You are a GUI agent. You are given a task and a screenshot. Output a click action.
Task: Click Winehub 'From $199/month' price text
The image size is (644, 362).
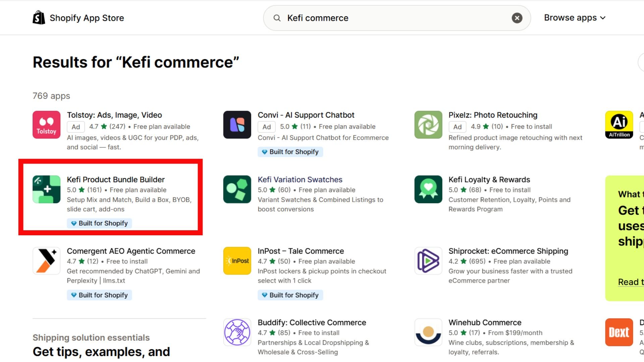515,333
